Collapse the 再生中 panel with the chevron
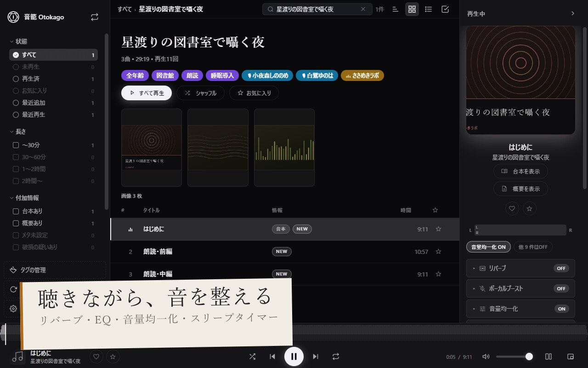Image resolution: width=588 pixels, height=368 pixels. pyautogui.click(x=573, y=13)
